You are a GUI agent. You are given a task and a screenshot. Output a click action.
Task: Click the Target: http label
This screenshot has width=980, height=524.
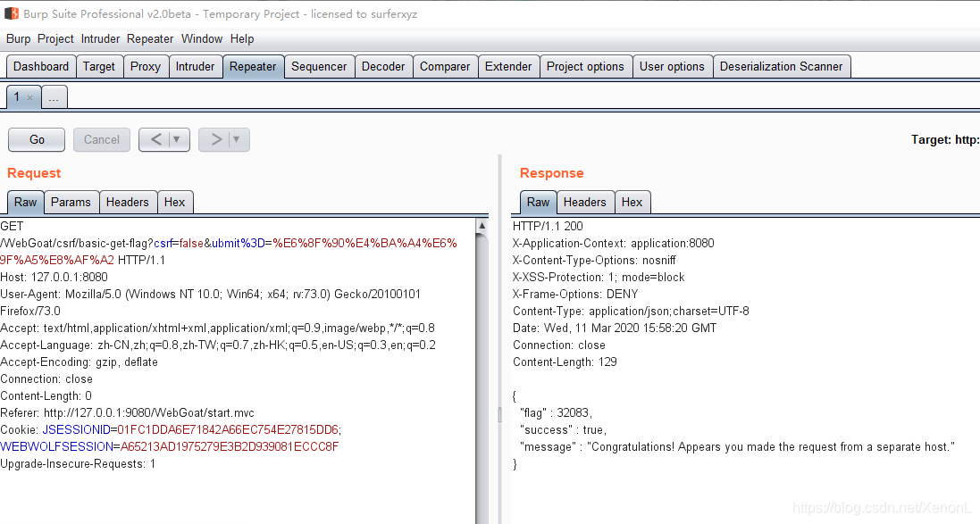[x=945, y=139]
